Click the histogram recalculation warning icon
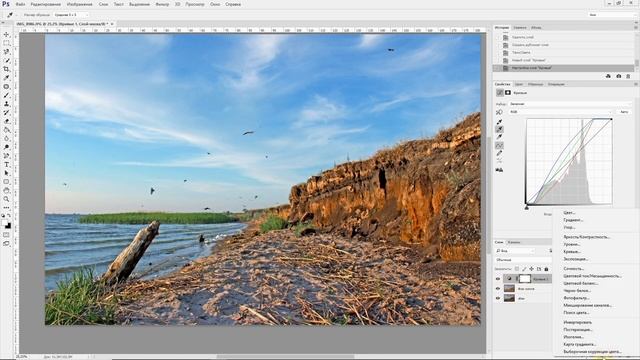 (x=499, y=170)
